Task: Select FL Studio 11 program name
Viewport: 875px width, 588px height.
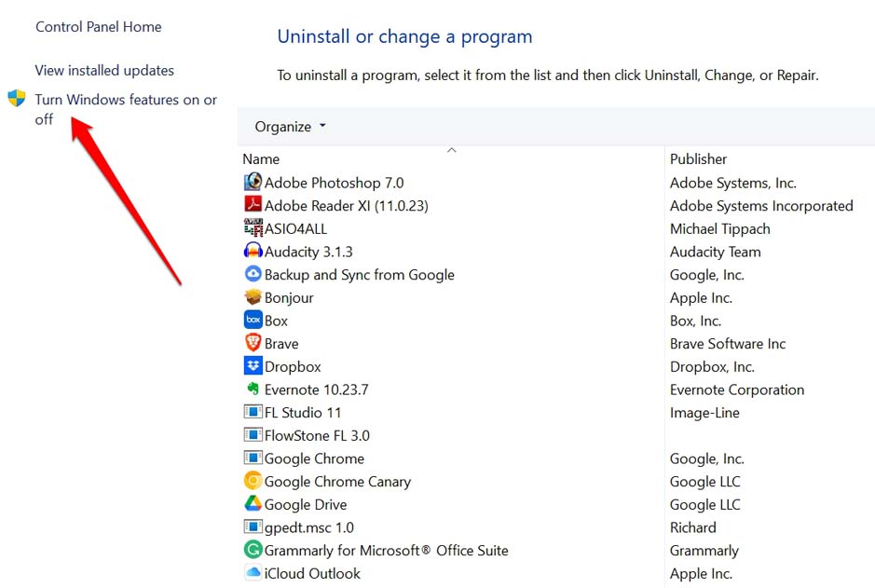Action: 303,412
